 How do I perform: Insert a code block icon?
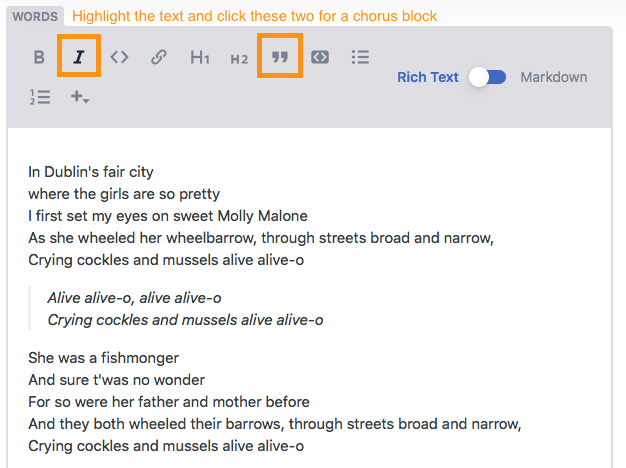pyautogui.click(x=320, y=57)
